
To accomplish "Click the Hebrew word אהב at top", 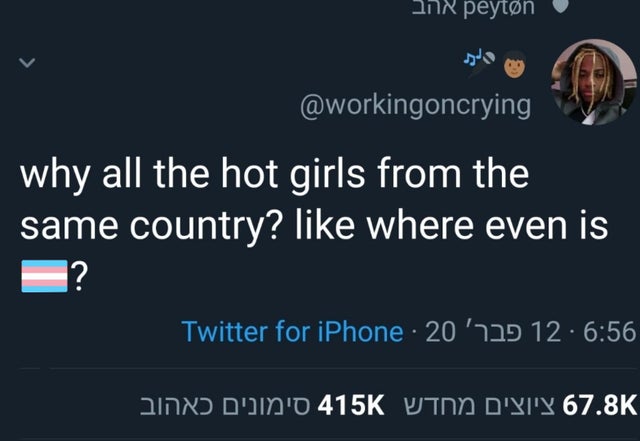I will 435,7.
